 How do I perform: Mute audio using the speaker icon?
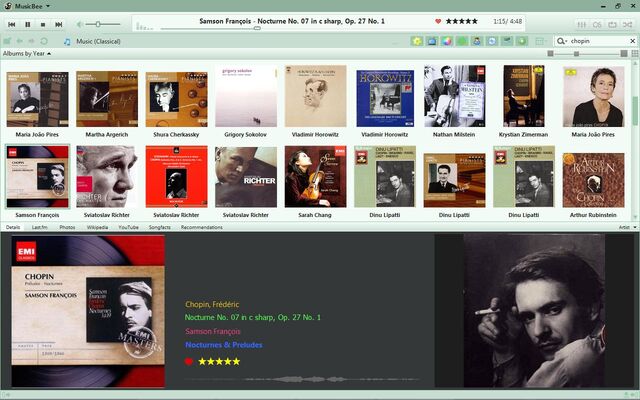[80, 24]
